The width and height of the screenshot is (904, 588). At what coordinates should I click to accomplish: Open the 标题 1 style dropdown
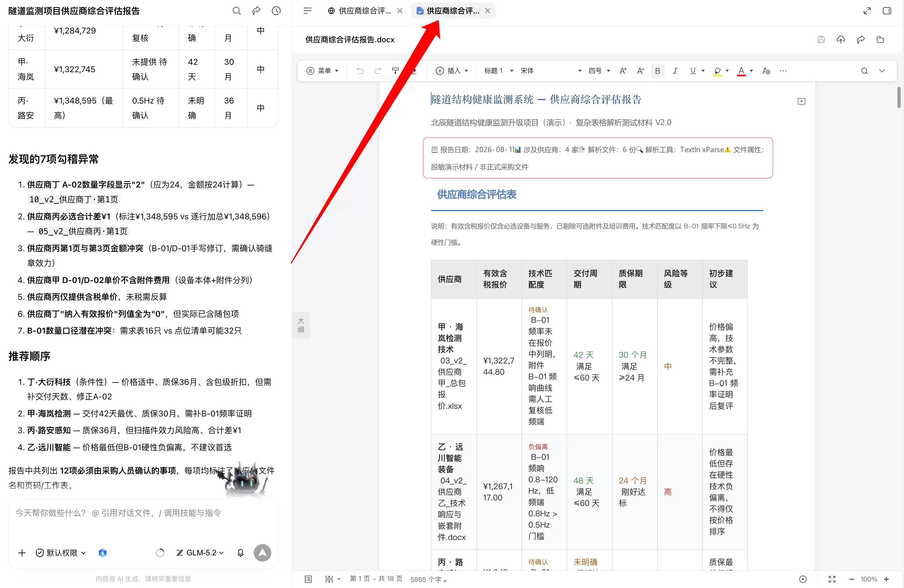498,71
